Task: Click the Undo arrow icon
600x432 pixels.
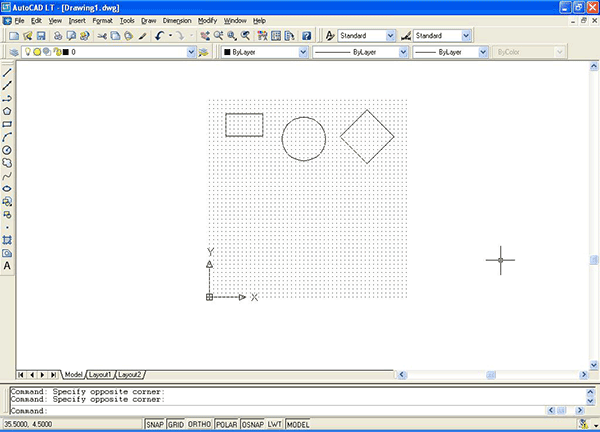Action: click(x=160, y=36)
